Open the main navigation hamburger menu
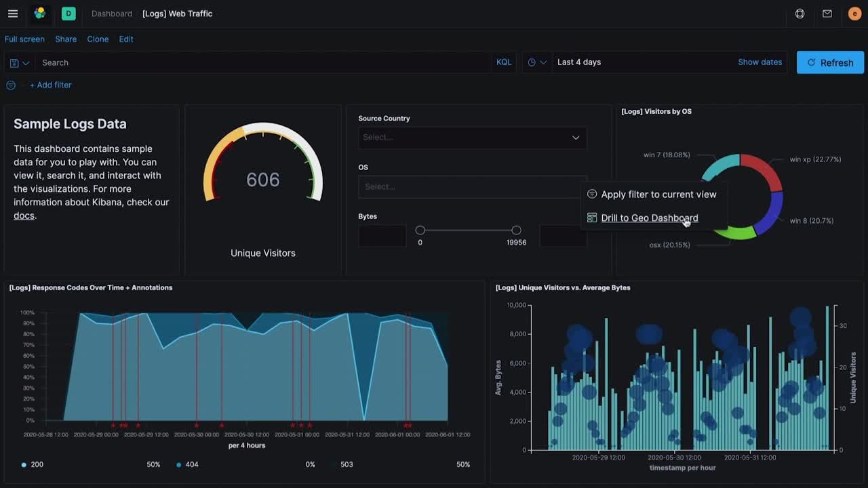Image resolution: width=868 pixels, height=488 pixels. [12, 14]
